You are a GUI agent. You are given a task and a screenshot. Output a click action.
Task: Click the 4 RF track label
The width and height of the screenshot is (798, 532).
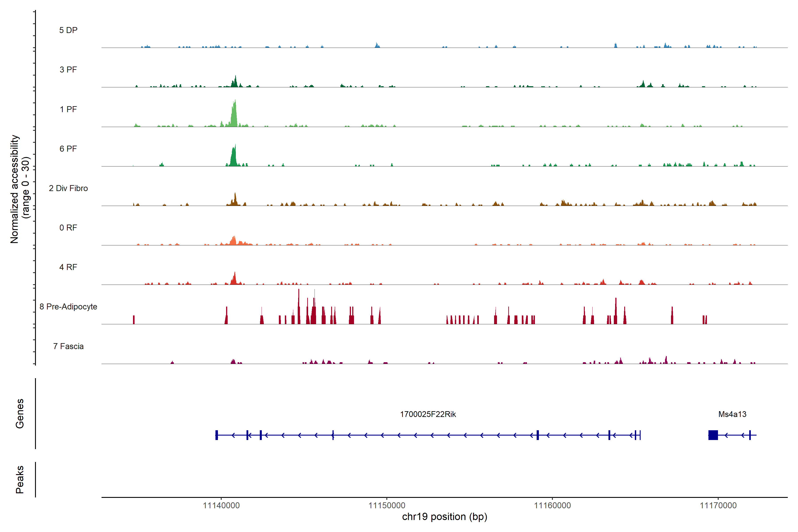[68, 267]
